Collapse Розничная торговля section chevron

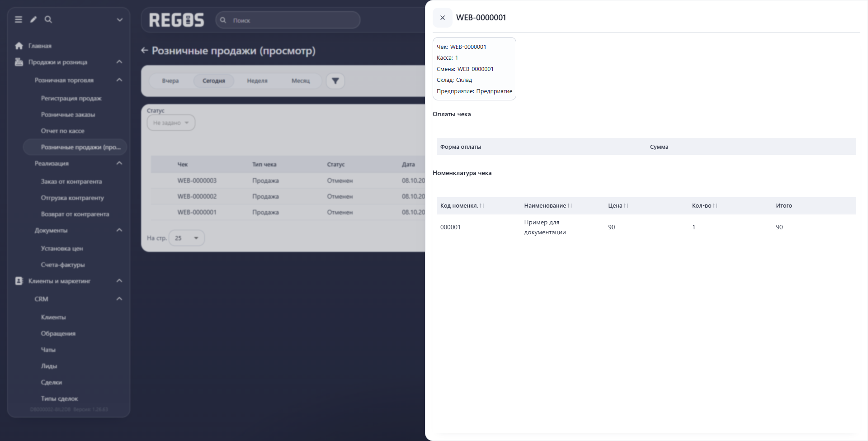119,80
